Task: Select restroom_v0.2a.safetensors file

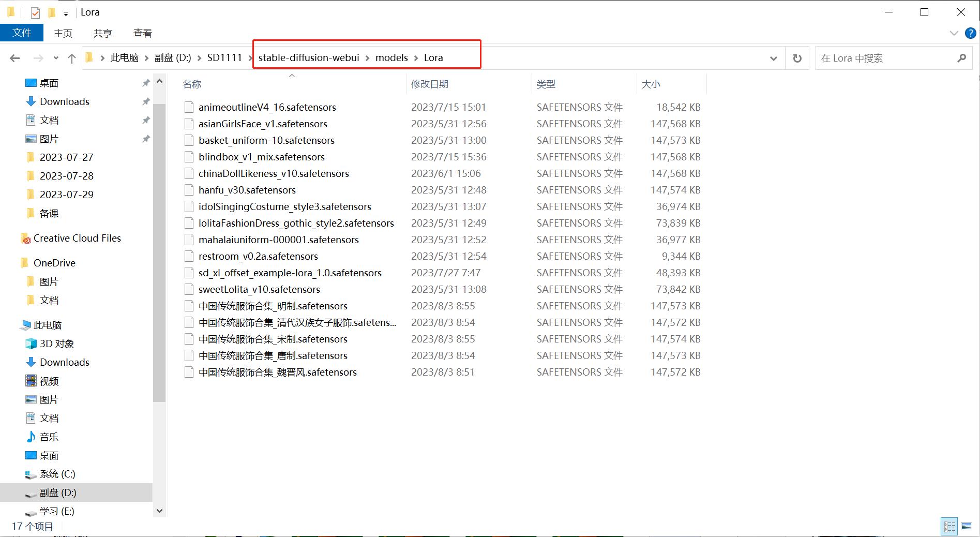Action: click(x=258, y=256)
